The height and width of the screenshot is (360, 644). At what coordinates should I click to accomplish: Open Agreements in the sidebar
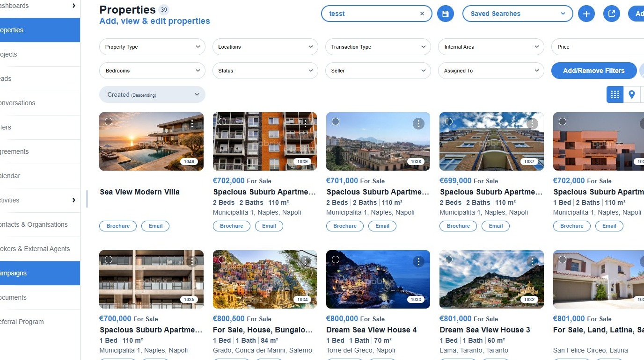pos(40,151)
